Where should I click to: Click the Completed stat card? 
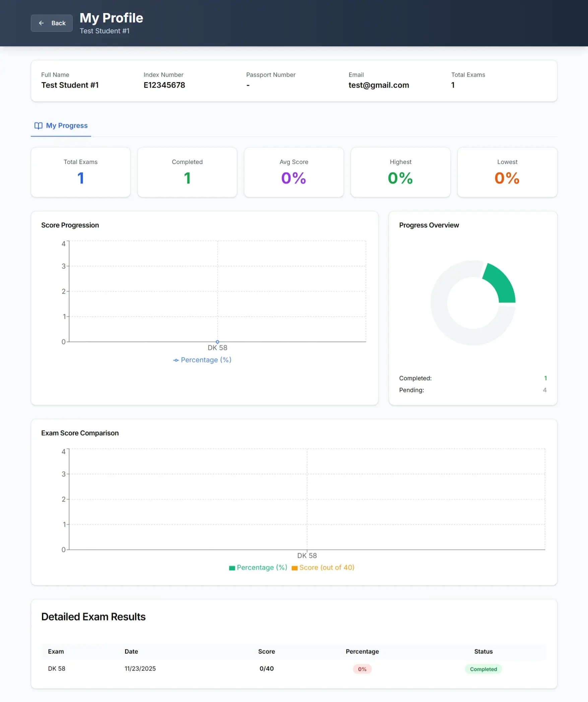tap(187, 172)
